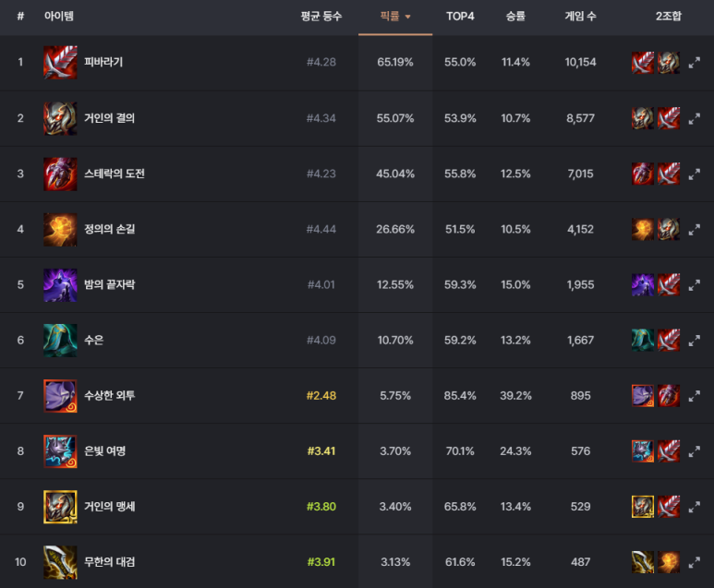The width and height of the screenshot is (714, 588).
Task: Expand the 정의의 손길 row combinations
Action: click(694, 230)
